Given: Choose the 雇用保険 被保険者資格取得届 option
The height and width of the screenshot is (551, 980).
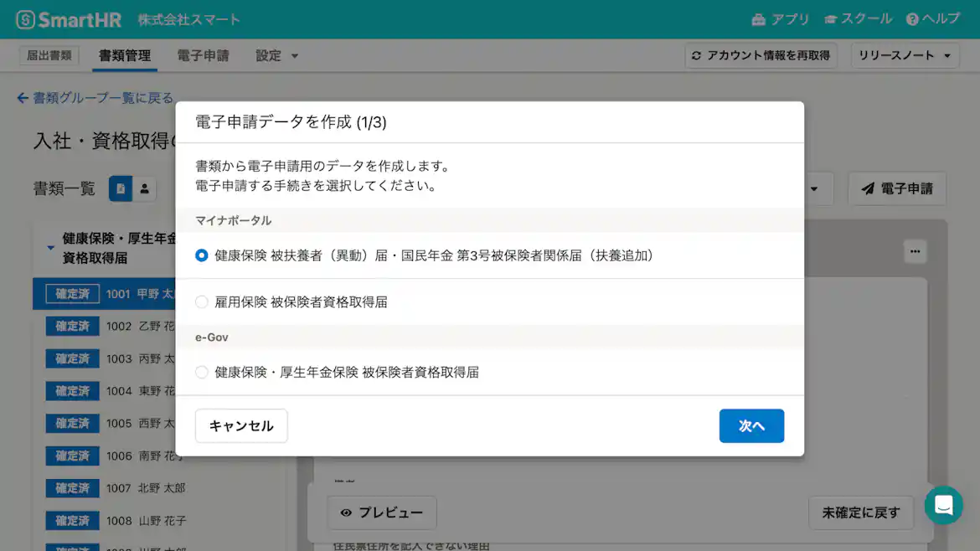Looking at the screenshot, I should [x=202, y=301].
